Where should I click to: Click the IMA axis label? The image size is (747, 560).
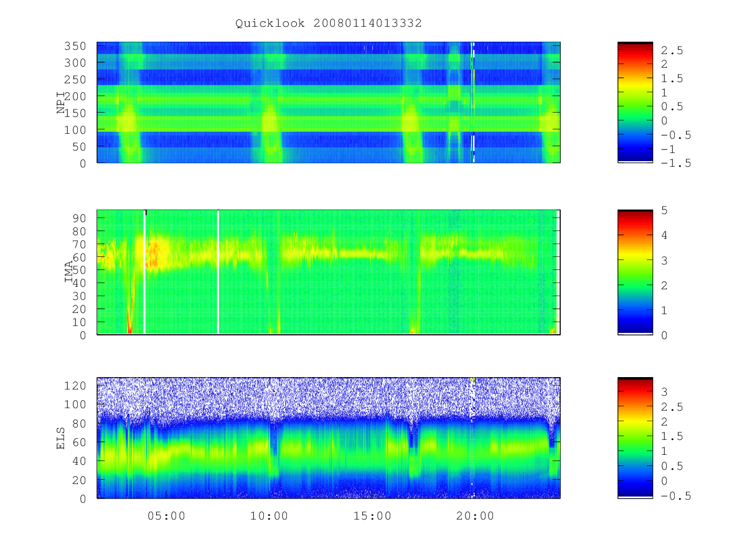[69, 273]
